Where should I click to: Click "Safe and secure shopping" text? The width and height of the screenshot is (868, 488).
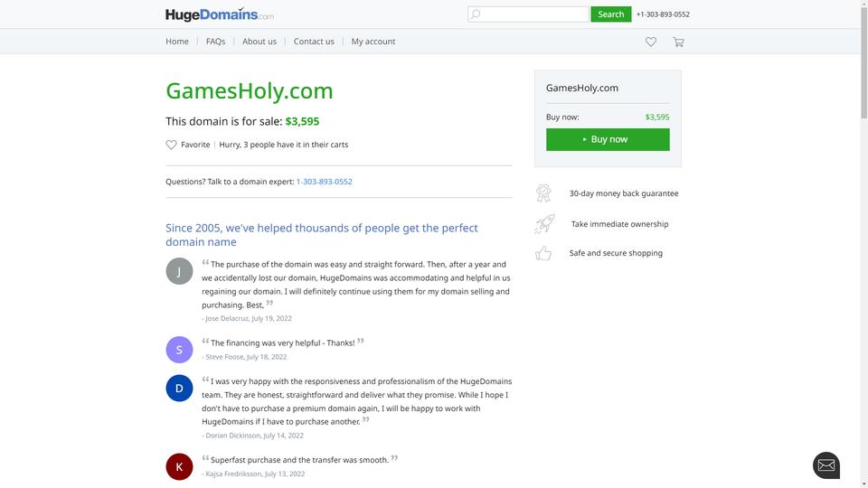click(x=616, y=253)
